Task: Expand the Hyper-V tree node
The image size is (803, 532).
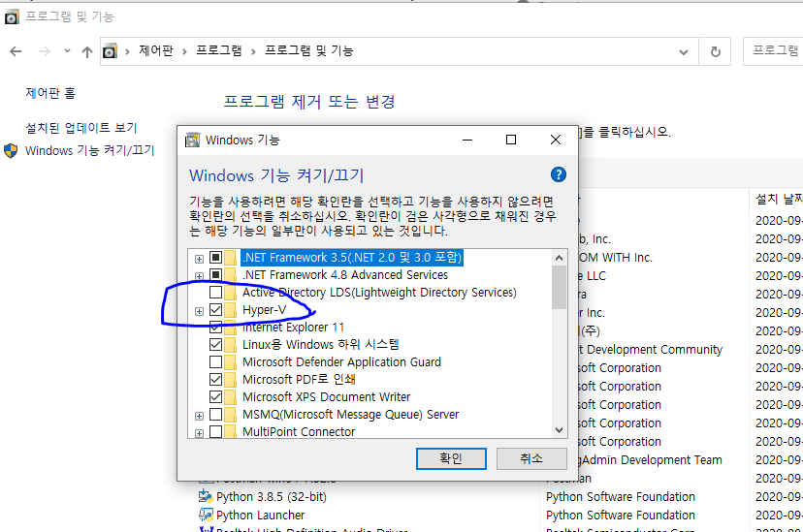Action: click(199, 311)
